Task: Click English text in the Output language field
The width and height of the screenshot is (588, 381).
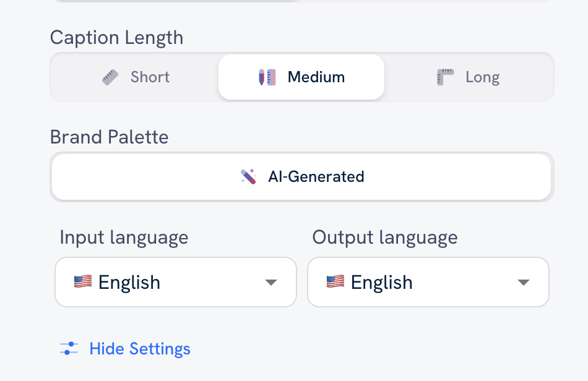Action: [x=382, y=282]
